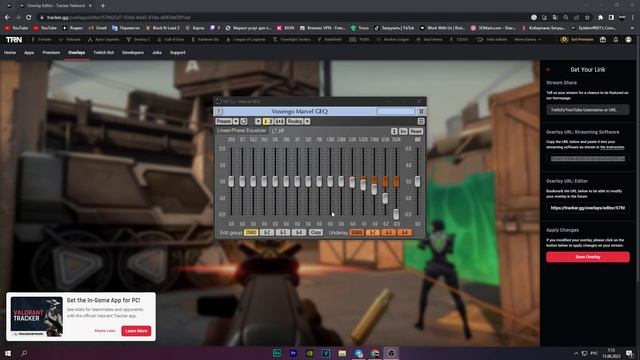Open a new browser tab with plus icon
Viewport: 640px width, 360px height.
click(103, 6)
